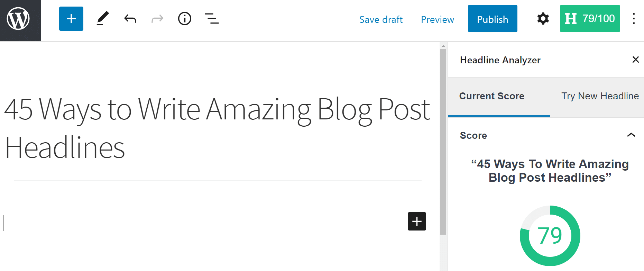Toggle the Headline Analyzer 79/100 button
The width and height of the screenshot is (644, 271).
pyautogui.click(x=590, y=19)
